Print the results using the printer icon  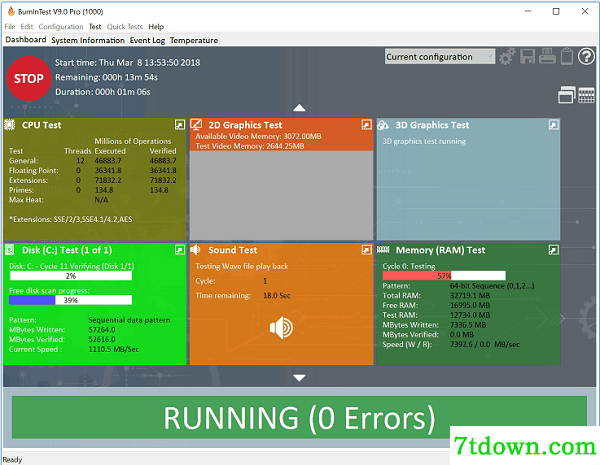(x=547, y=56)
